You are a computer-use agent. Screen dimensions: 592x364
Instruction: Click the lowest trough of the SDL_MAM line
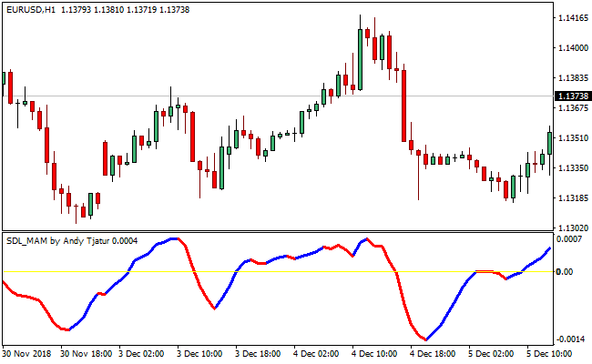[426, 339]
